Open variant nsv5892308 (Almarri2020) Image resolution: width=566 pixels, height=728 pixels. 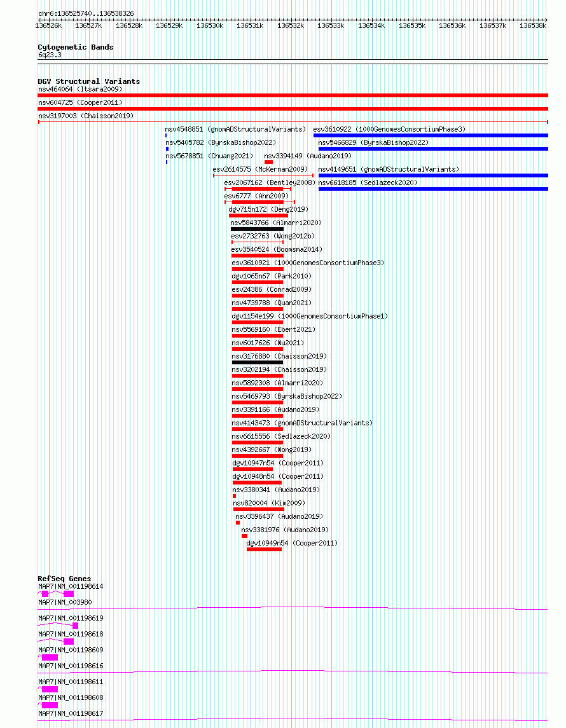click(278, 383)
